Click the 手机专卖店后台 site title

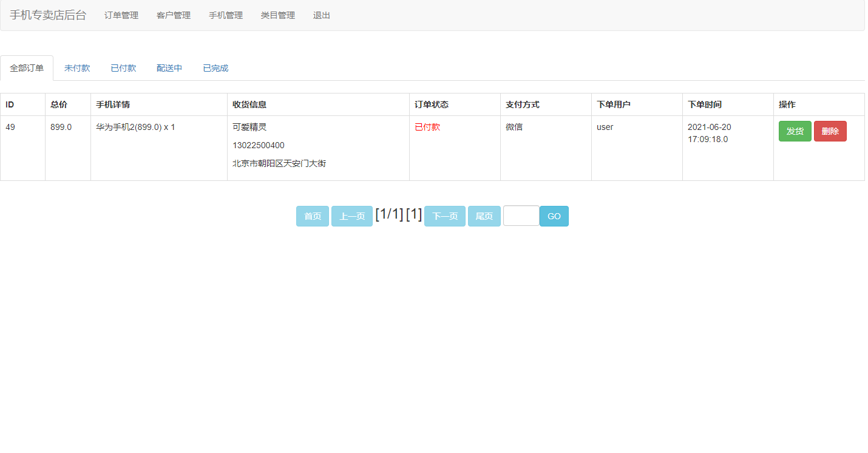pyautogui.click(x=47, y=15)
